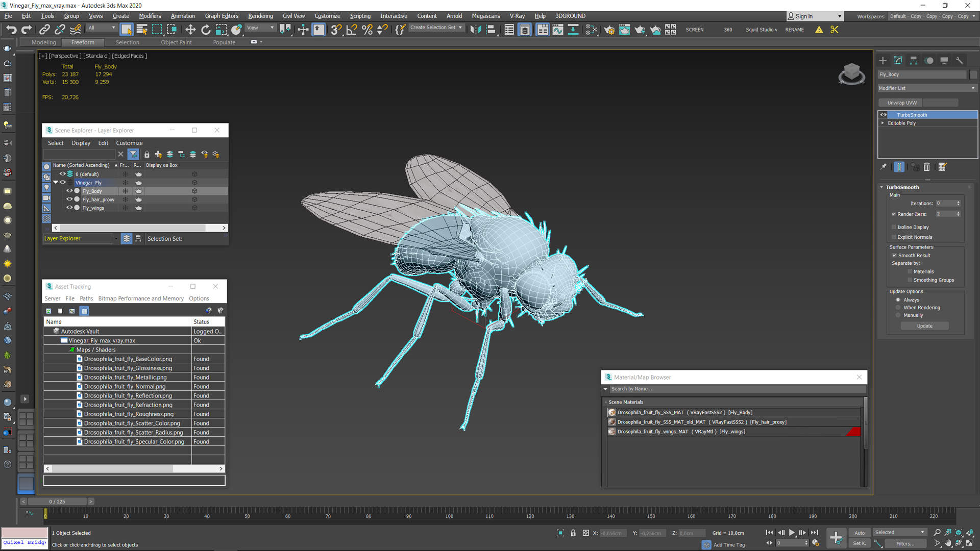Click the Update button in TurboSmooth
980x551 pixels.
point(925,325)
